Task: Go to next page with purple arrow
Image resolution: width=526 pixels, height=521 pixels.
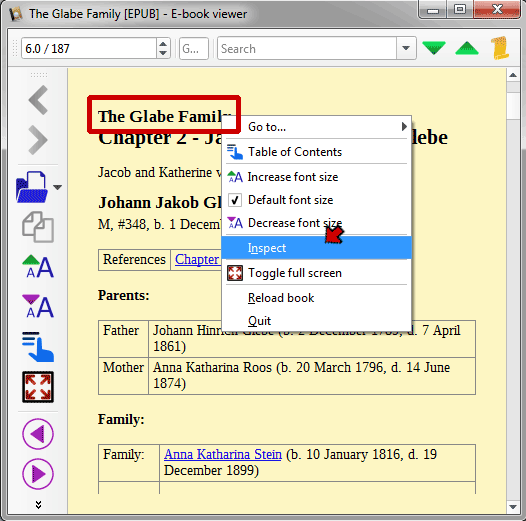Action: [38, 474]
